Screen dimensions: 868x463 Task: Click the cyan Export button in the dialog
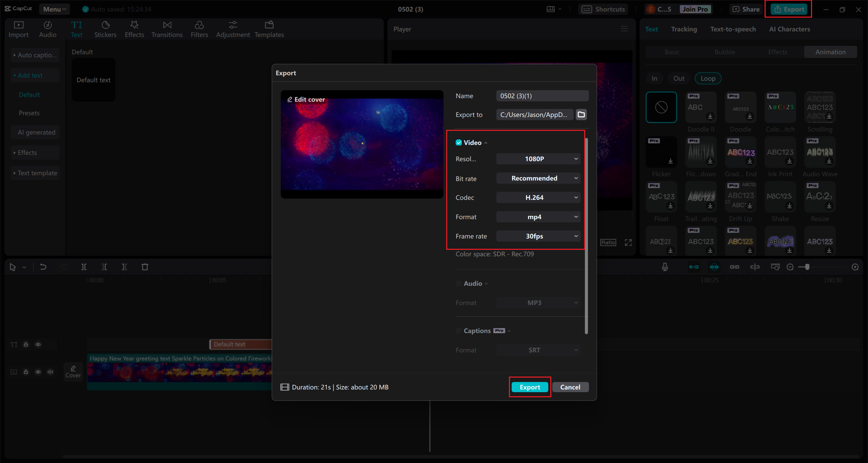(x=530, y=387)
